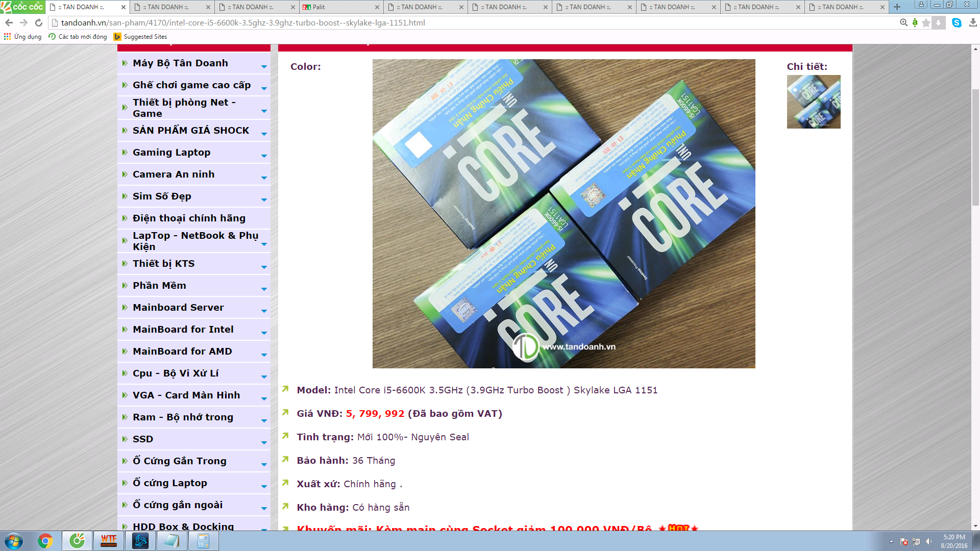Click the taskbar clock 5:20 PM
Viewport: 980px width, 551px height.
coord(954,541)
